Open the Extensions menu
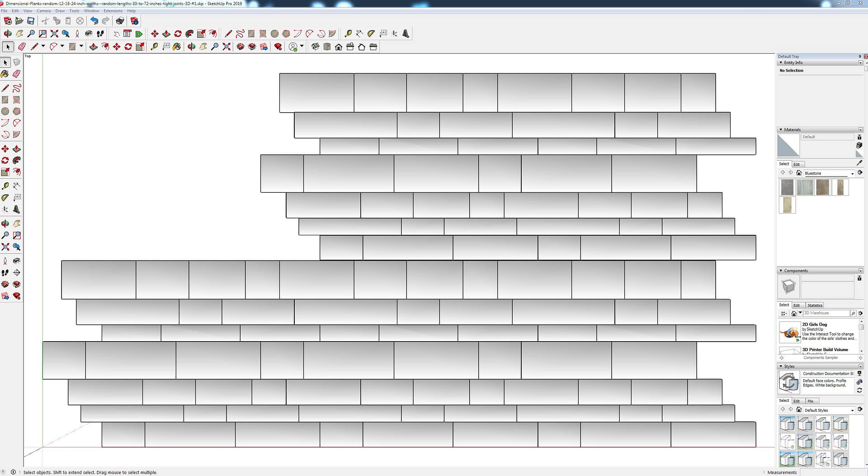This screenshot has height=476, width=868. (x=113, y=11)
